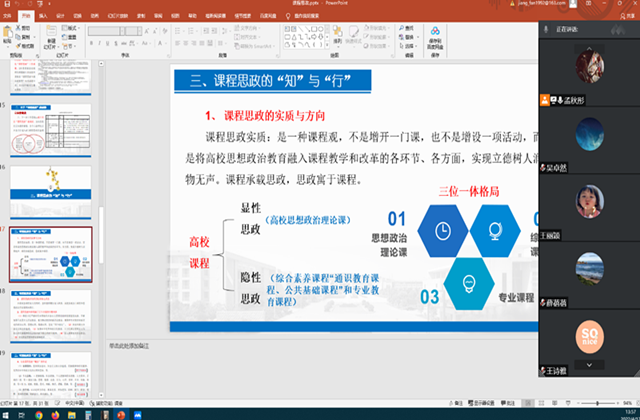Image resolution: width=640 pixels, height=420 pixels.
Task: Click the Save icon in quick access toolbar
Action: 6,5
